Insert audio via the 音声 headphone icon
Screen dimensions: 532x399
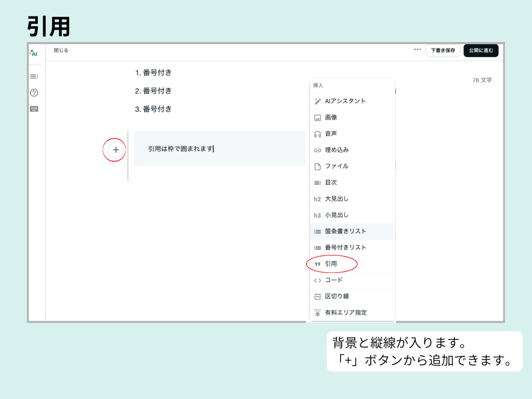(x=332, y=134)
